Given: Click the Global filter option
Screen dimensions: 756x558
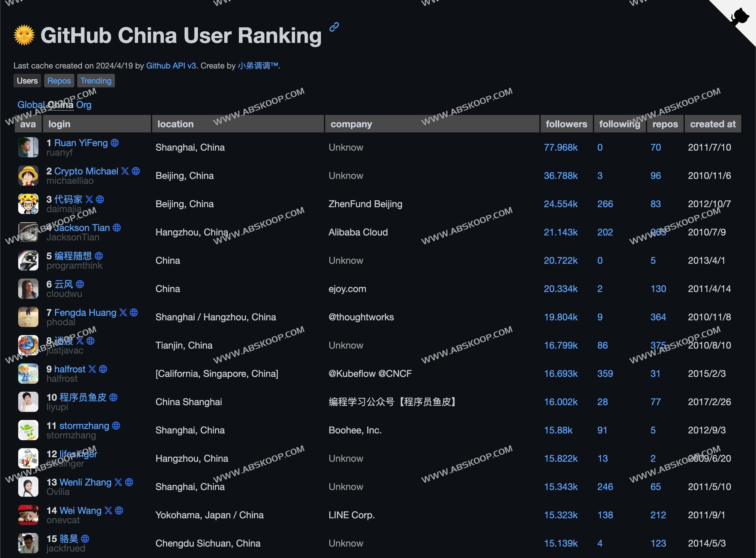Looking at the screenshot, I should pyautogui.click(x=31, y=104).
